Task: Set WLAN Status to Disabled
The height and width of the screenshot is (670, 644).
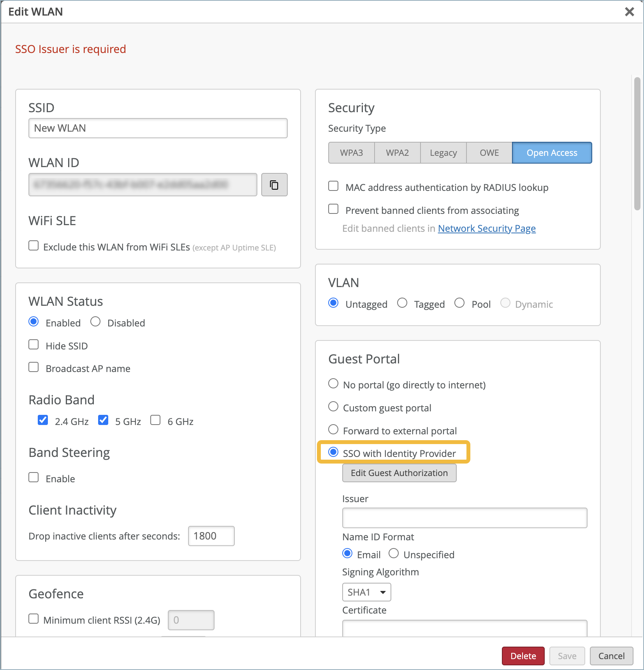Action: [x=95, y=322]
